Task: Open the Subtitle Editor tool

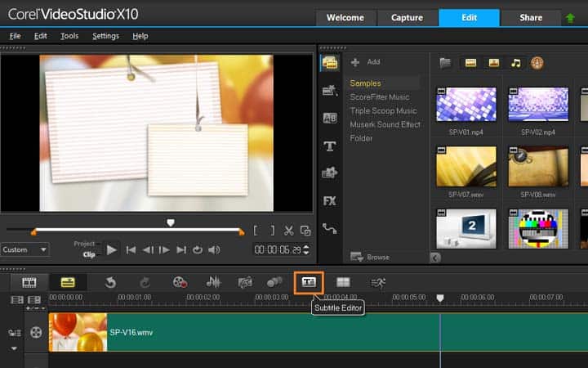Action: [309, 282]
